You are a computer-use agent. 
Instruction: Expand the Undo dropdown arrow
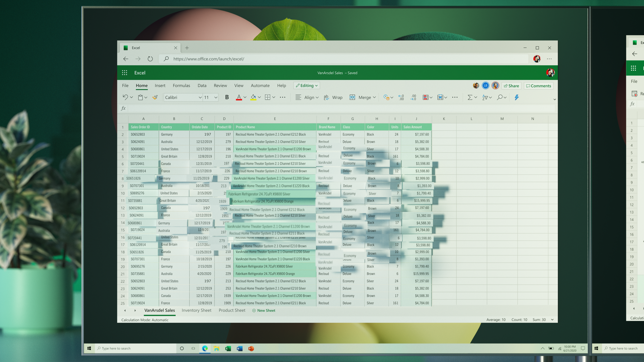pos(131,97)
